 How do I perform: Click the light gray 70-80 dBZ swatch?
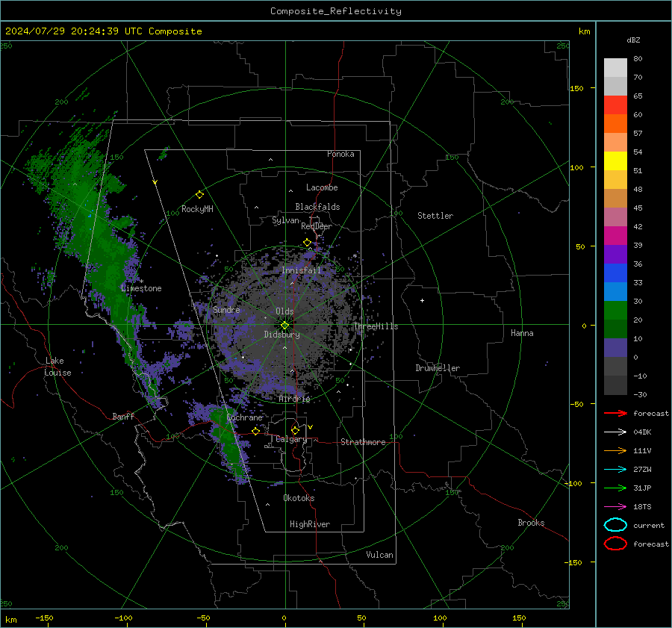(x=615, y=68)
